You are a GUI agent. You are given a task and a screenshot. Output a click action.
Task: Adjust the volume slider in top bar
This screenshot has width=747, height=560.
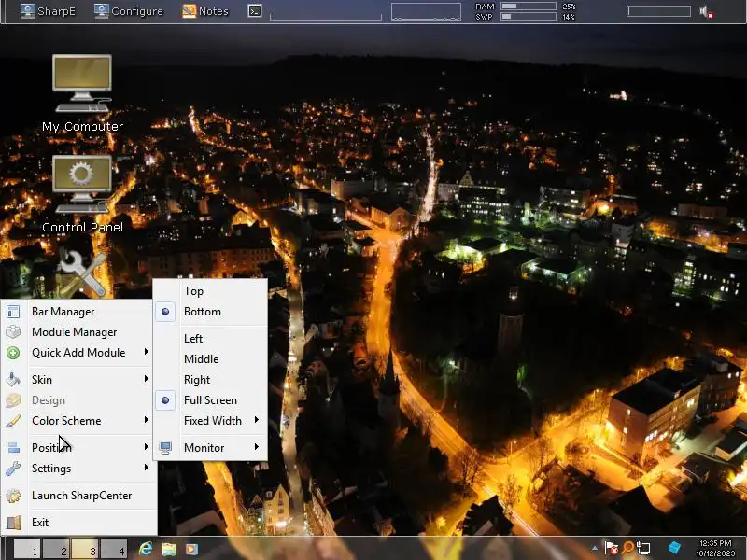point(658,11)
